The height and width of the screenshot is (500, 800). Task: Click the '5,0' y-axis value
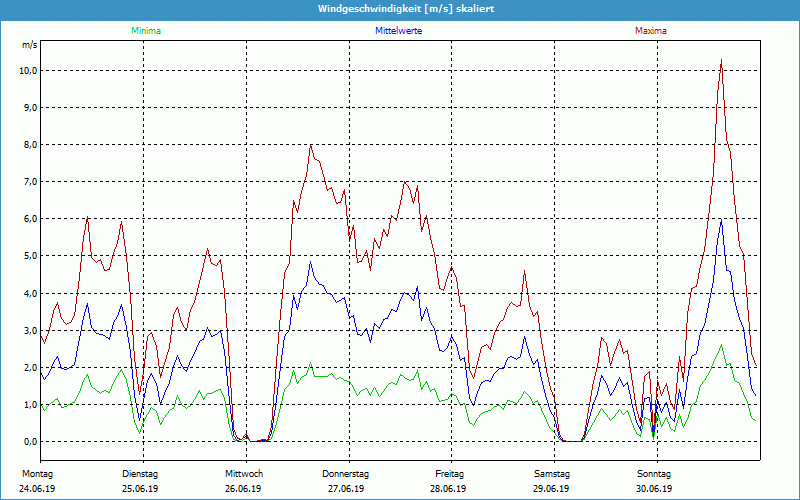[x=30, y=256]
